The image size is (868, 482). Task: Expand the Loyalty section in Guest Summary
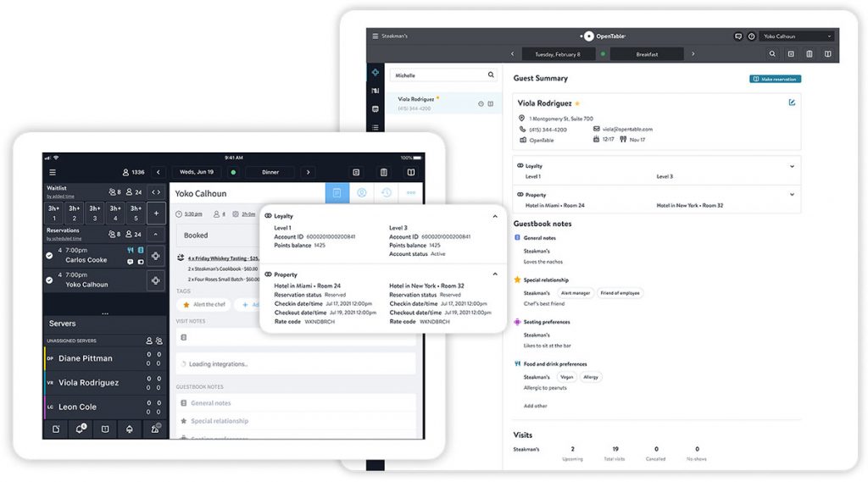(x=792, y=166)
